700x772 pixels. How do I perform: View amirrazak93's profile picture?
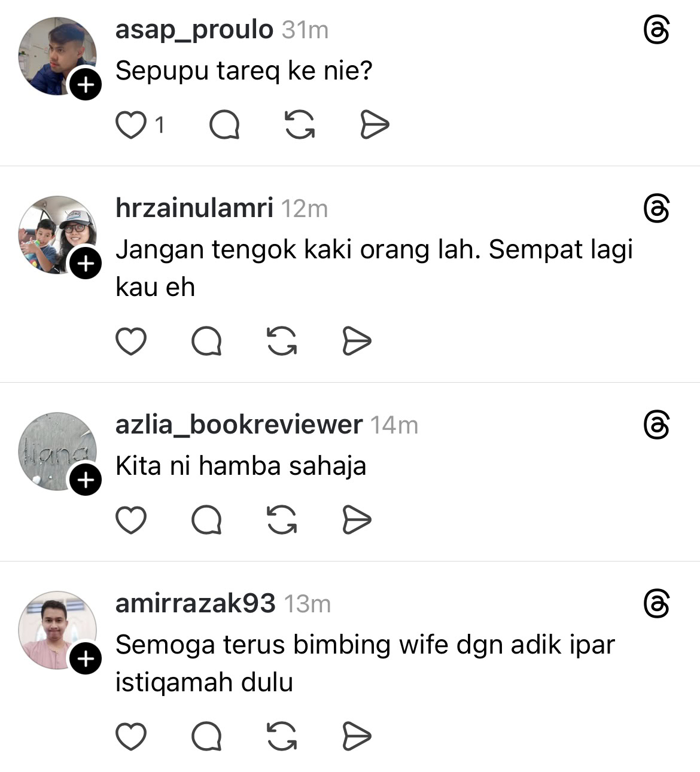point(57,630)
